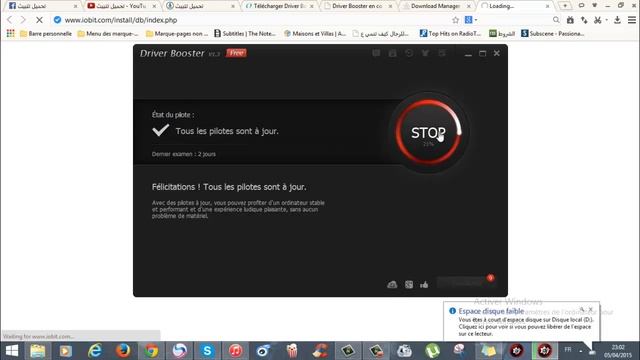Open the browser downloads arrow icon
Screen dimensions: 640x360
[x=617, y=20]
